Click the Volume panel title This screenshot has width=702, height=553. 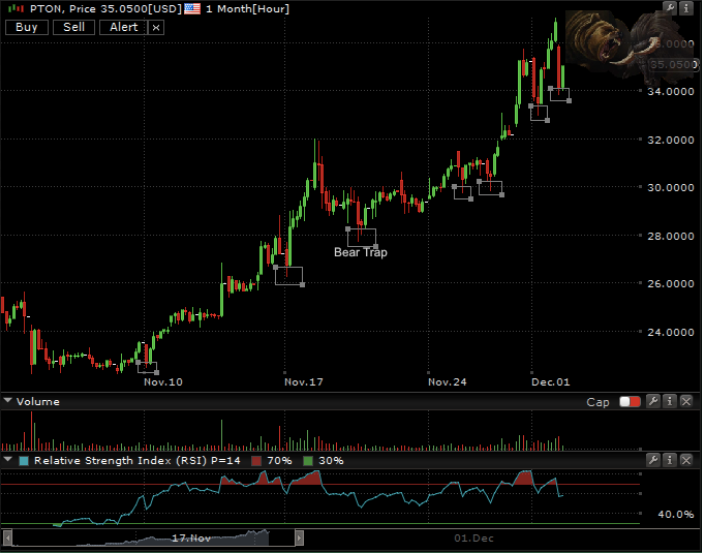tap(38, 402)
